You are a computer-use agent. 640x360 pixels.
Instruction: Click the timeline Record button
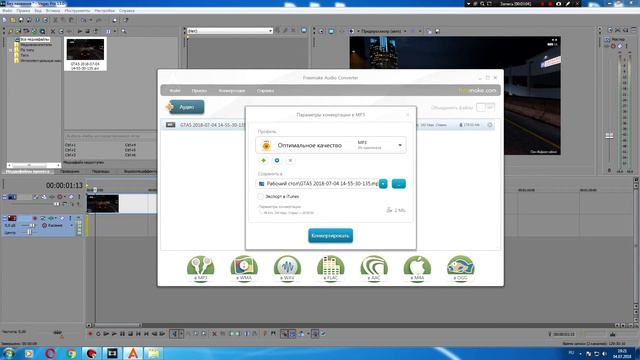click(90, 334)
